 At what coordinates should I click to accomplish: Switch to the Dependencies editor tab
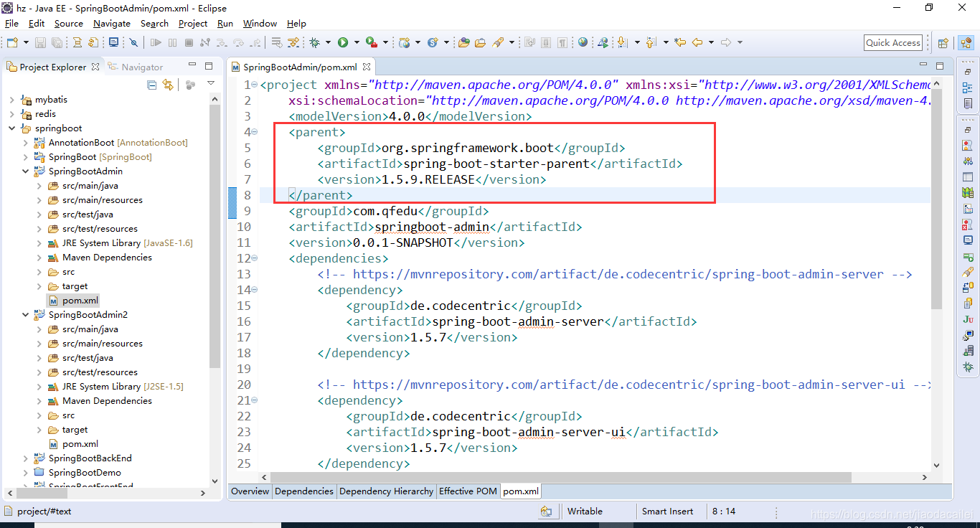coord(304,491)
